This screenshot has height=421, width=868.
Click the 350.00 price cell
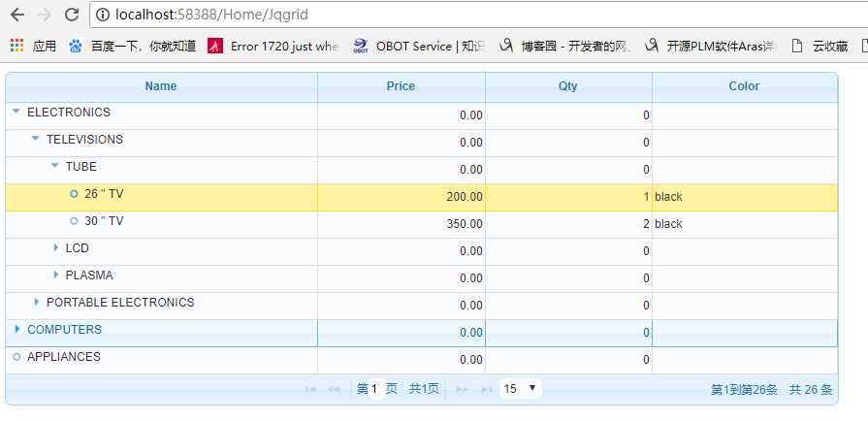click(x=402, y=224)
